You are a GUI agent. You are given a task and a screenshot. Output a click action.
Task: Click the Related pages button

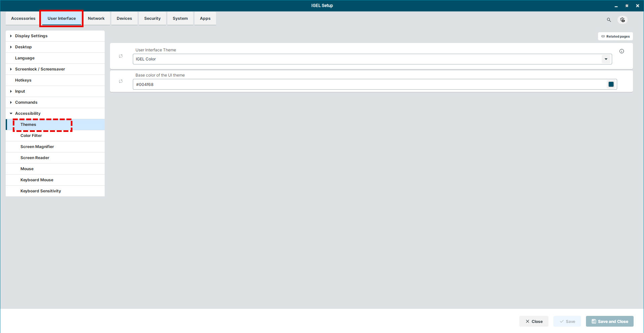pyautogui.click(x=615, y=36)
